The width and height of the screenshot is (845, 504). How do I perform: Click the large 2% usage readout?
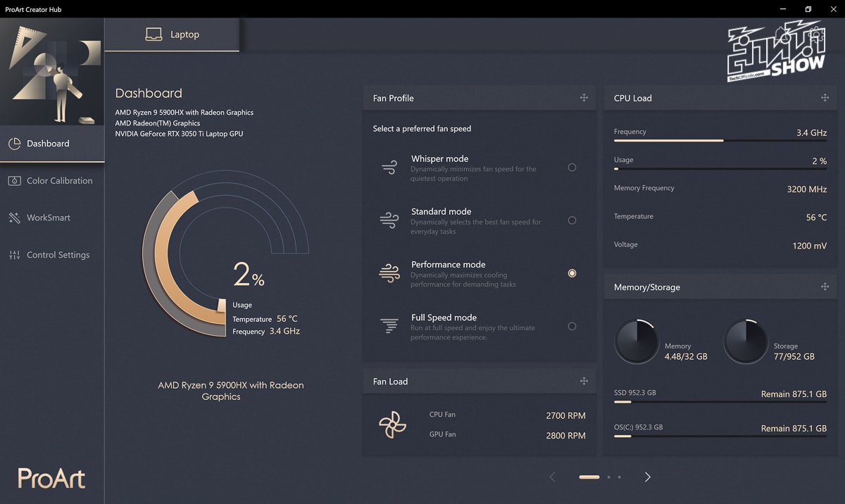[249, 275]
